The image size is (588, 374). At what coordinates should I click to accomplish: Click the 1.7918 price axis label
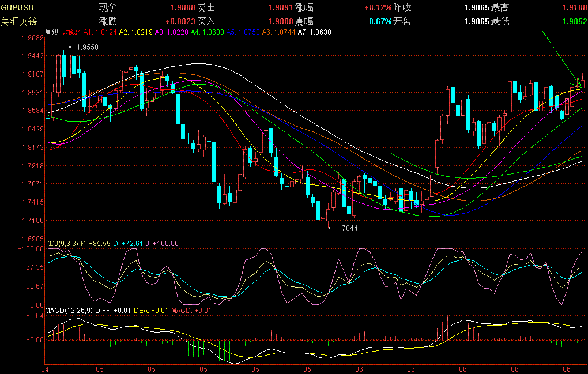tap(33, 165)
